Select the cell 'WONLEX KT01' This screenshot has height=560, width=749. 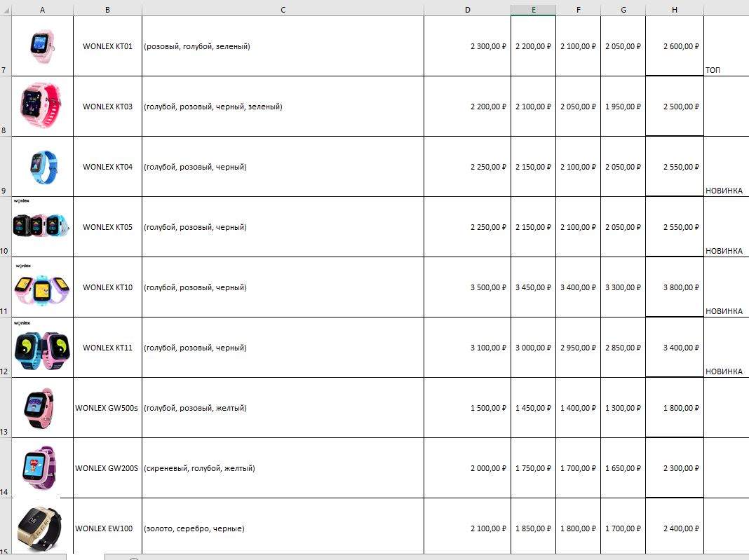107,46
